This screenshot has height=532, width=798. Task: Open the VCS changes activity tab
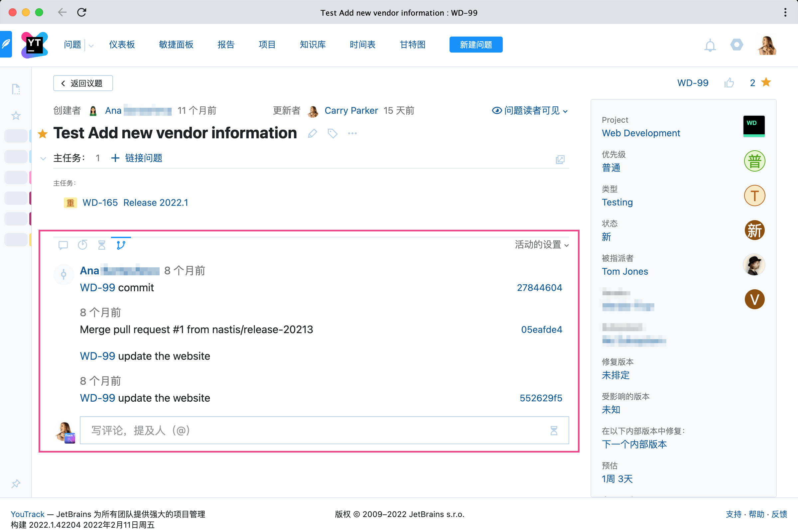pyautogui.click(x=121, y=245)
